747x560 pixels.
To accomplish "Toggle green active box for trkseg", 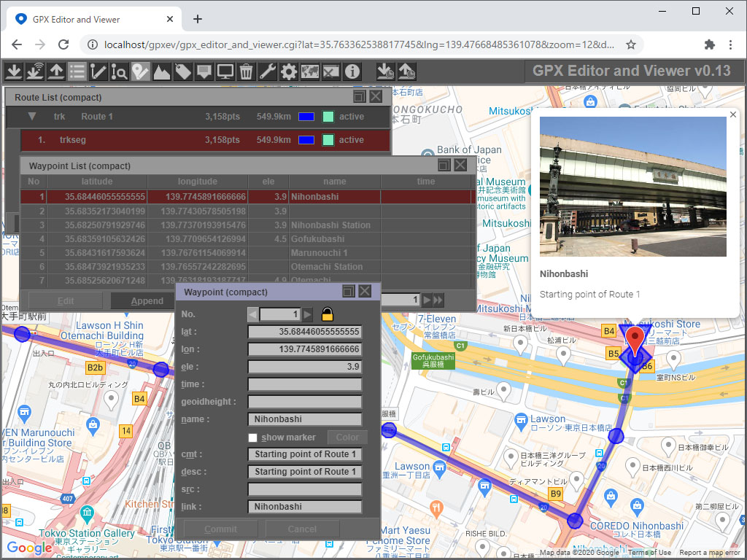I will click(x=328, y=140).
